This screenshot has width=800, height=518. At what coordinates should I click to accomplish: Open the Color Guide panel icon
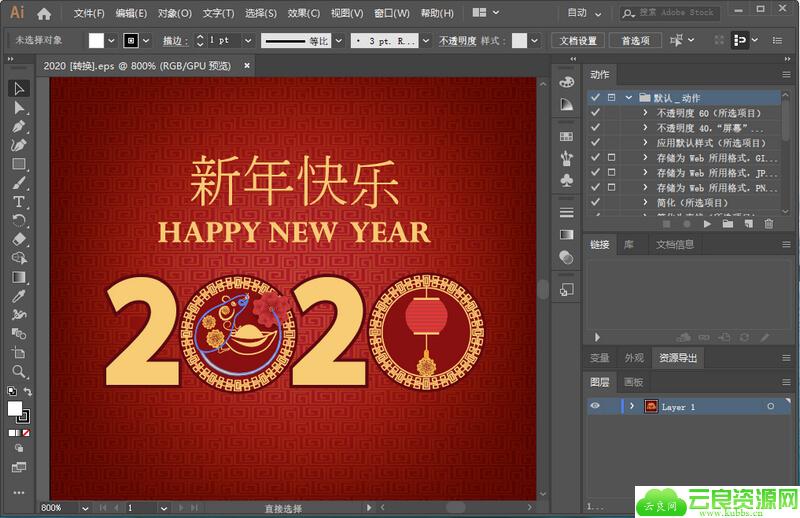click(566, 105)
